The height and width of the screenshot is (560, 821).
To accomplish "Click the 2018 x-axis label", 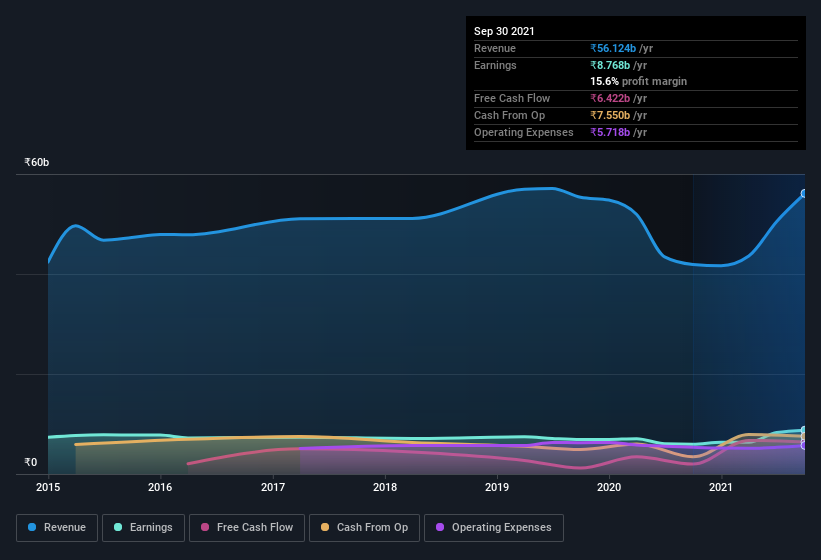I will [x=385, y=487].
